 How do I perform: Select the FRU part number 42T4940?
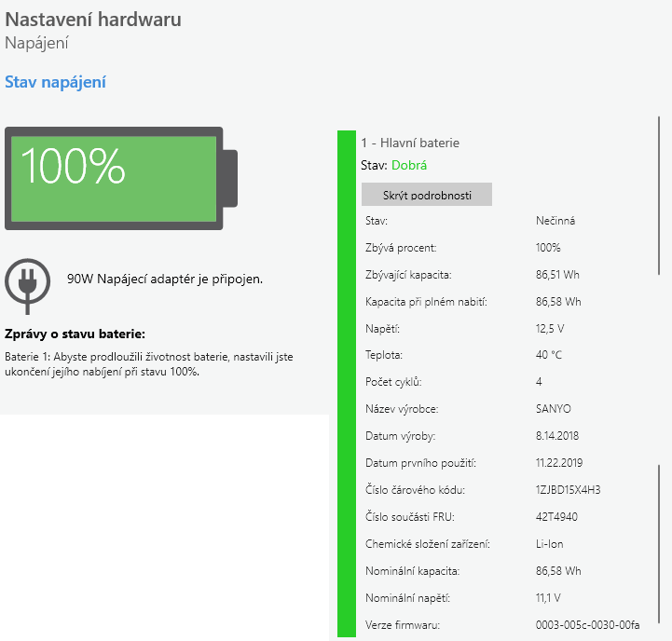click(556, 517)
